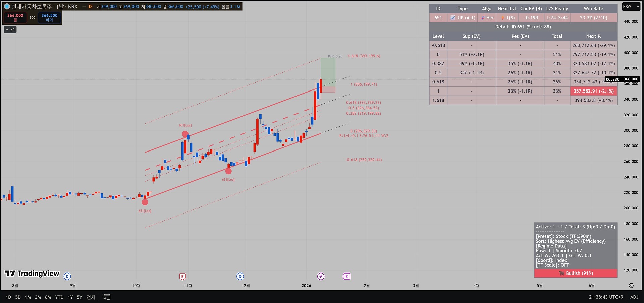Click the 49% (+0.1R) support EV cell
This screenshot has width=644, height=303.
coord(472,64)
